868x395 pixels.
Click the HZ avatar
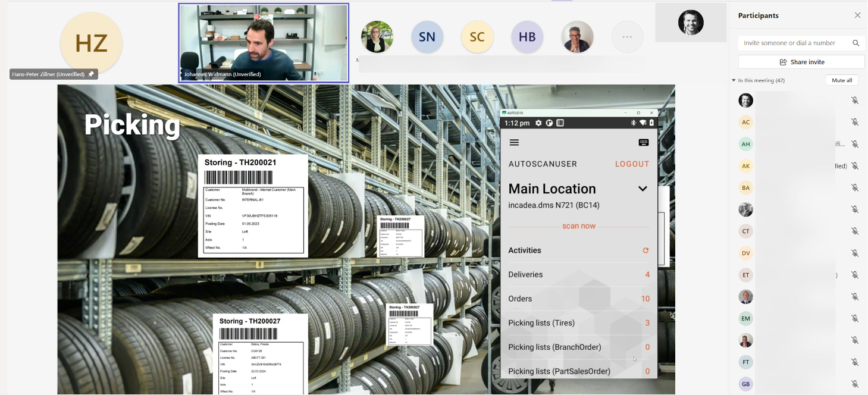(91, 43)
